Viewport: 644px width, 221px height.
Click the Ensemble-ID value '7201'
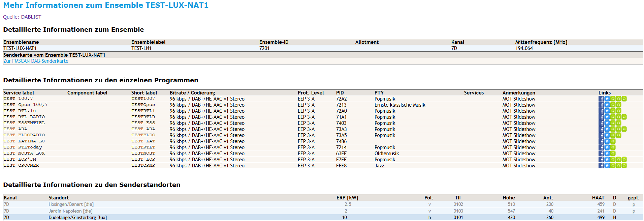point(264,48)
